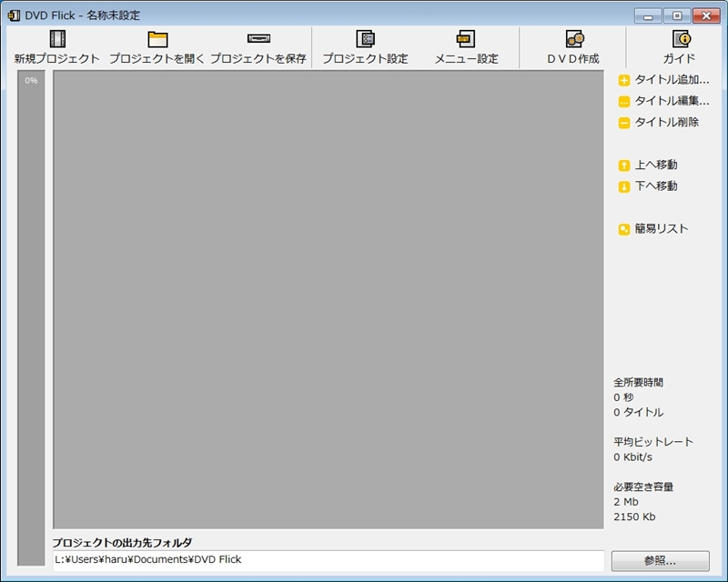Screen dimensions: 728x582
Task: Click the 0 Kbit/s bitrate value
Action: (632, 457)
